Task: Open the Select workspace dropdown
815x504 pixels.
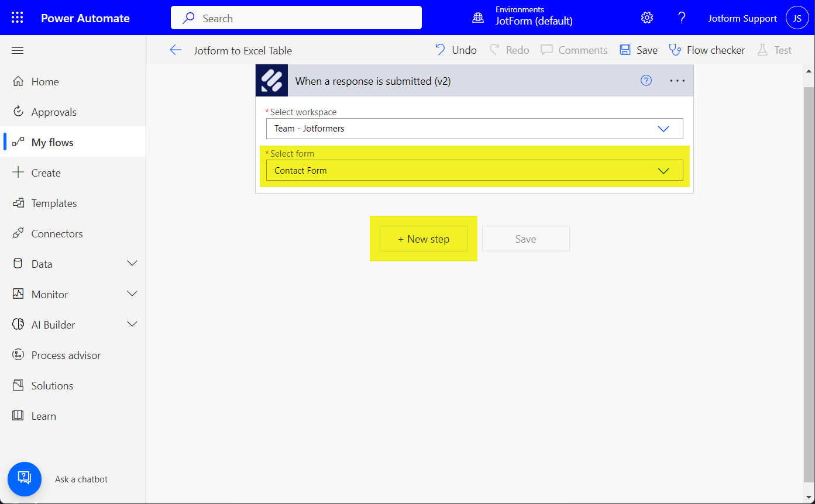Action: pyautogui.click(x=474, y=129)
